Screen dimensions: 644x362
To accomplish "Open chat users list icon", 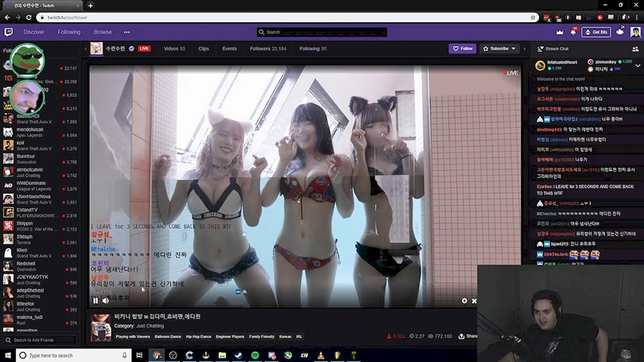I will coord(635,49).
